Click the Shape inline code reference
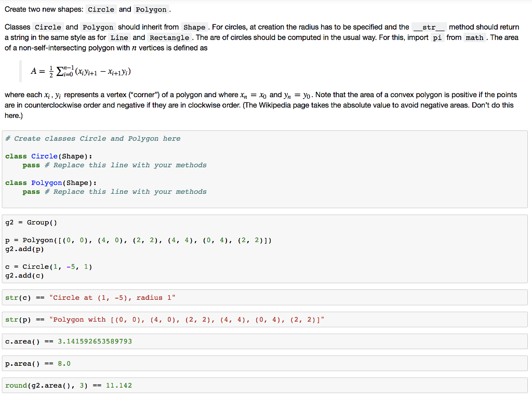Screen dimensions: 532x397 (194, 27)
